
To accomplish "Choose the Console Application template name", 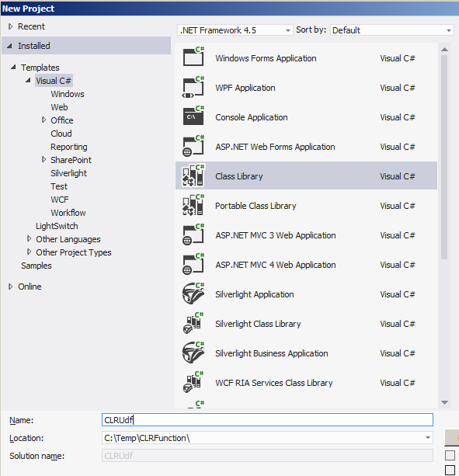I will 251,117.
